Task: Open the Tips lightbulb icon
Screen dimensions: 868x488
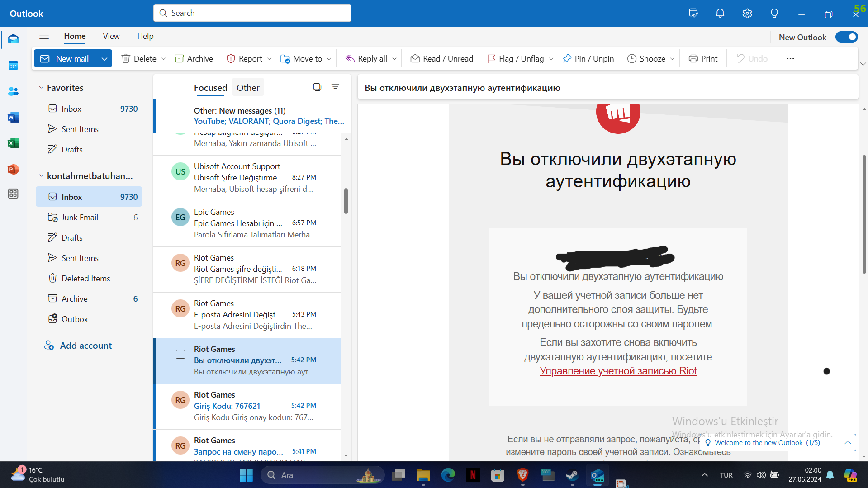Action: [774, 13]
